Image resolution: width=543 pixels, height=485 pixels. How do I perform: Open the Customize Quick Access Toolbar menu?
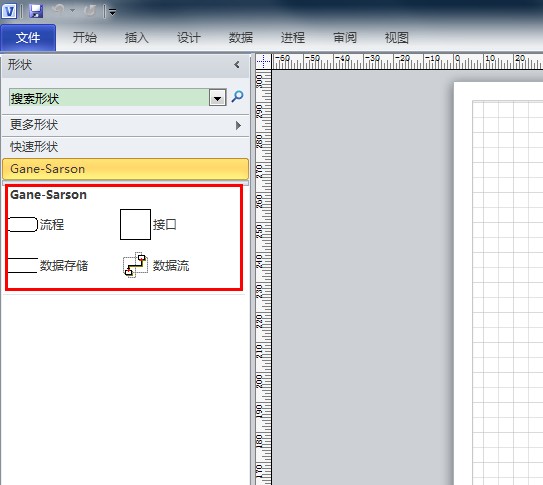coord(112,12)
